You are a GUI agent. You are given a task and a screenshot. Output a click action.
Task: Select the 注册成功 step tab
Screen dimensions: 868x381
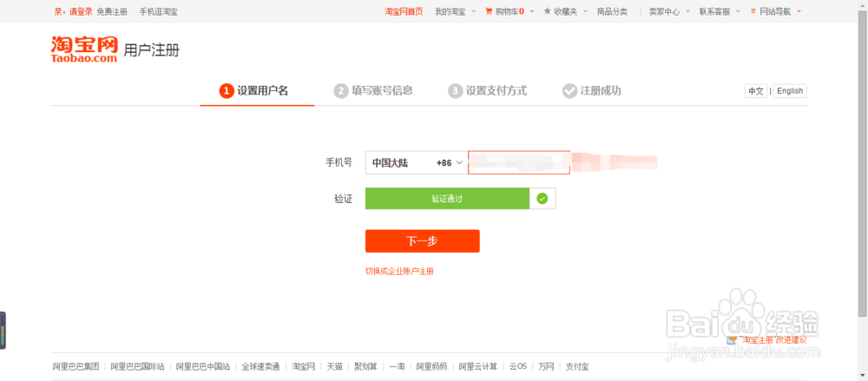pyautogui.click(x=592, y=91)
